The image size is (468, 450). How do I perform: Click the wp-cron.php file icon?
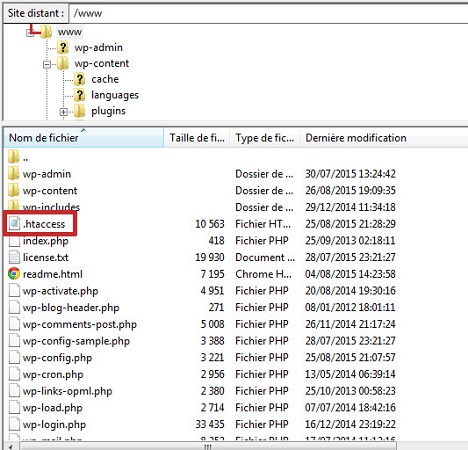pos(14,374)
